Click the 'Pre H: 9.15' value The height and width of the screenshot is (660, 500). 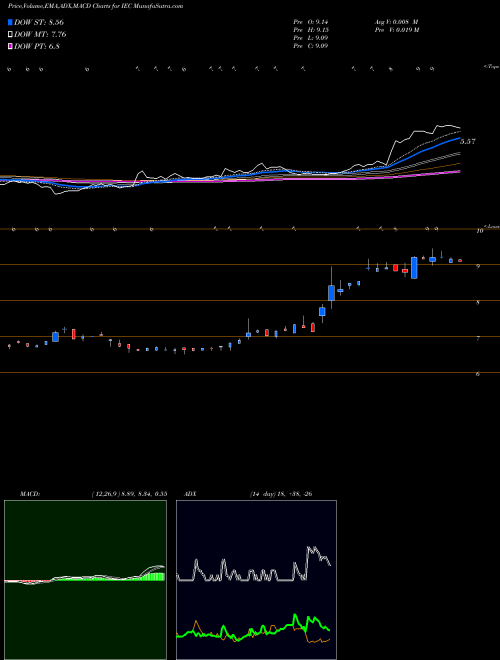[x=311, y=30]
